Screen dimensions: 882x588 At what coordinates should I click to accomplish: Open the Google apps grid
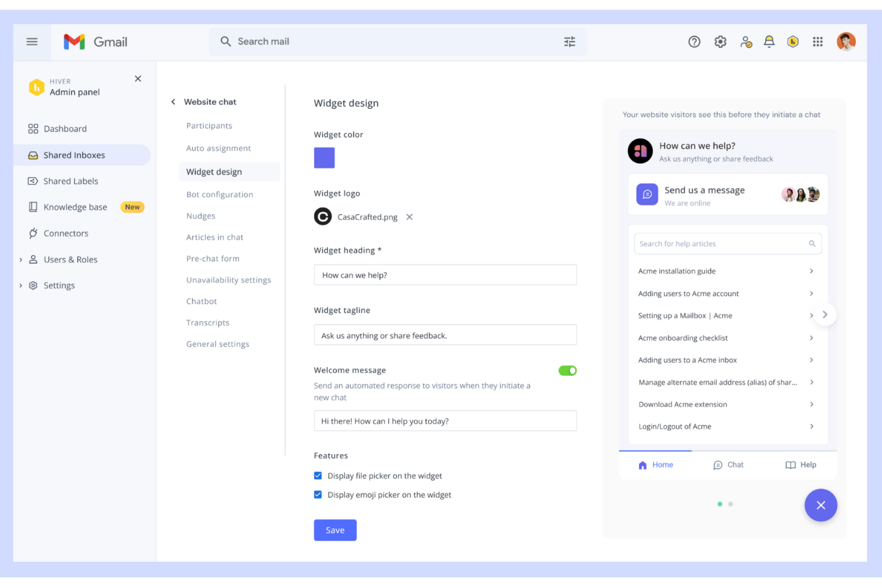coord(818,42)
